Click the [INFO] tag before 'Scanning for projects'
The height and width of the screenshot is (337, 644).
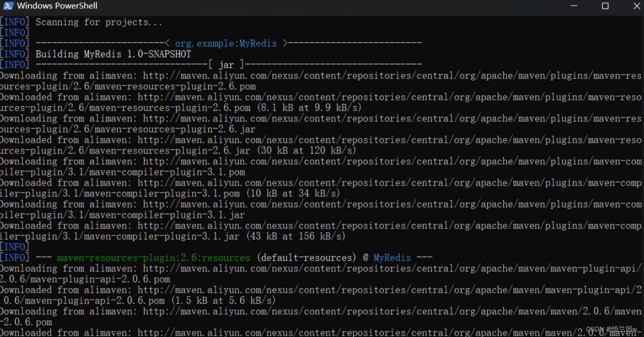[15, 22]
